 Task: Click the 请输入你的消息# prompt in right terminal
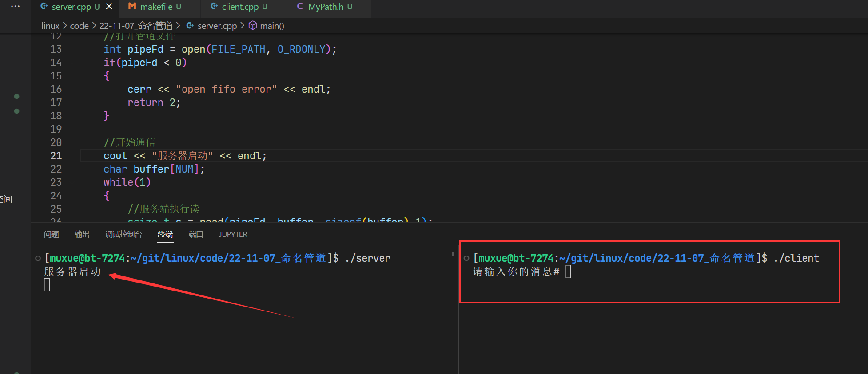(x=516, y=272)
